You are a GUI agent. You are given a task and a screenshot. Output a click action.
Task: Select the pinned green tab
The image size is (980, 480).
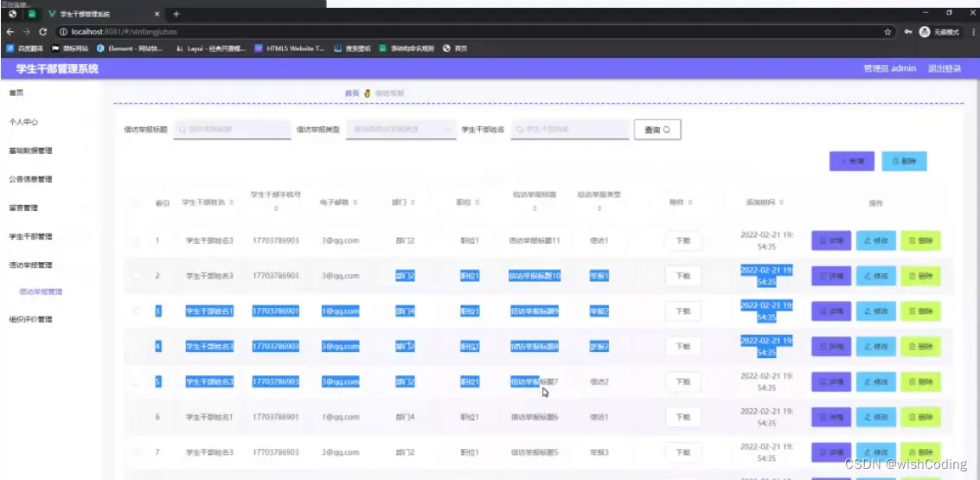pos(32,14)
